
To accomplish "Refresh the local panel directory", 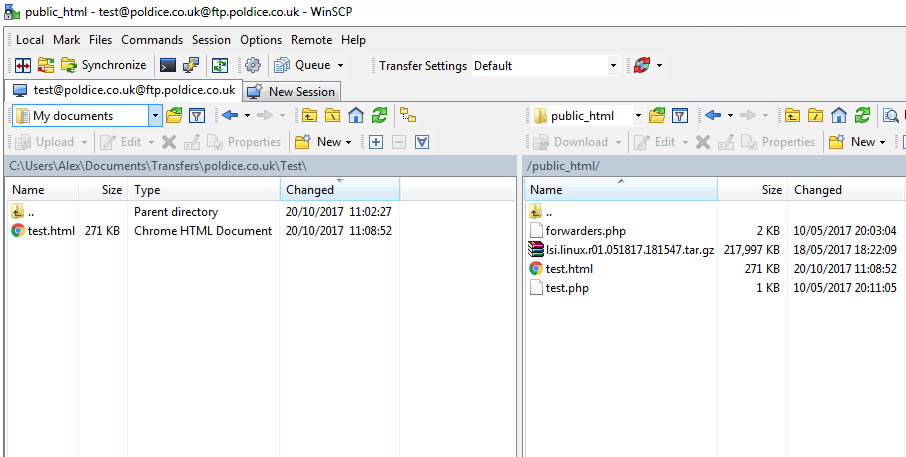I will (379, 115).
